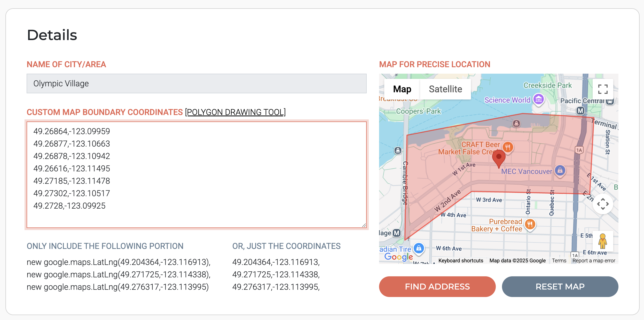Click the Purebread Bakery restaurant icon
644x320 pixels.
pyautogui.click(x=530, y=224)
